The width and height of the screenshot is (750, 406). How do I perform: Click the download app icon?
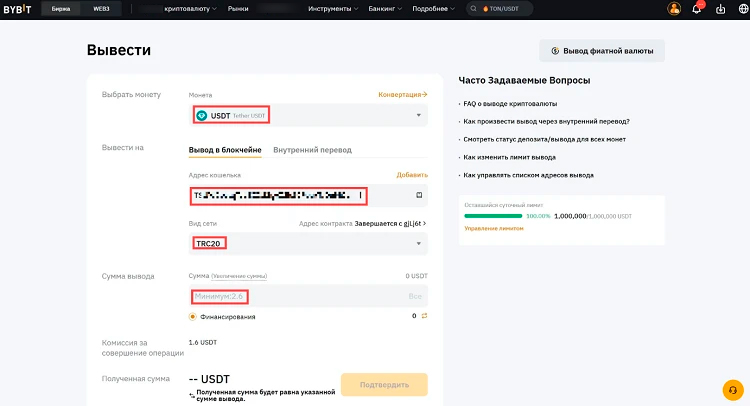[720, 9]
